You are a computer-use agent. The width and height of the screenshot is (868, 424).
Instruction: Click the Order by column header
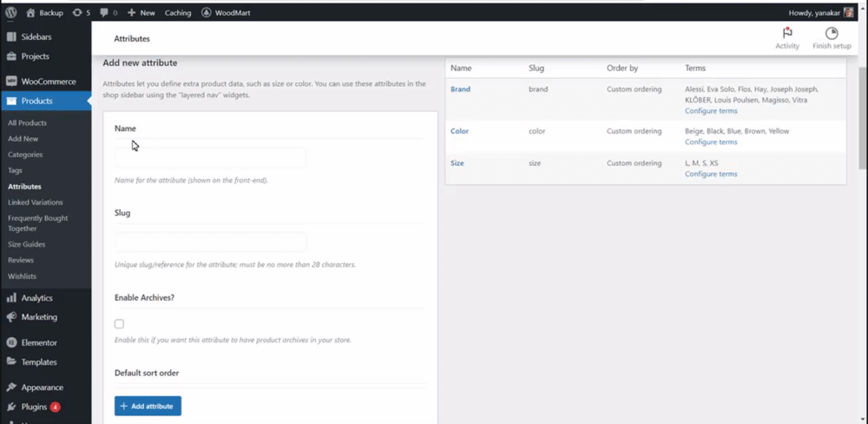click(x=622, y=68)
